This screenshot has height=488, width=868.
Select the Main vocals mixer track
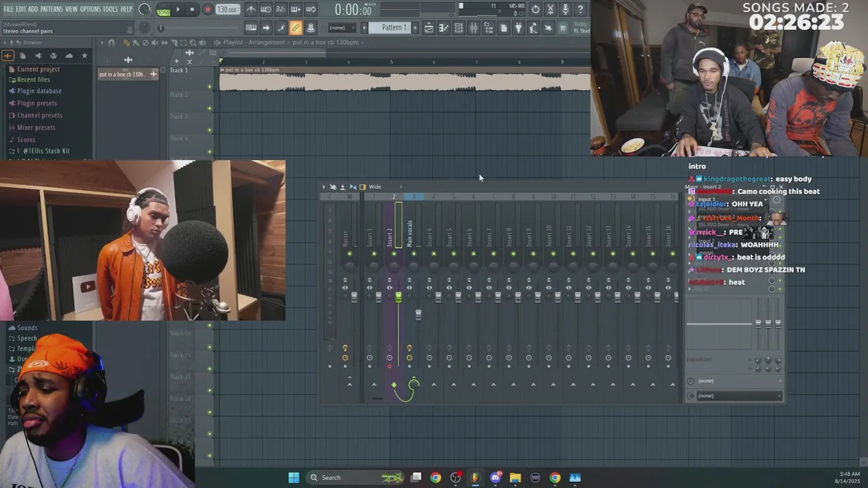(x=410, y=232)
